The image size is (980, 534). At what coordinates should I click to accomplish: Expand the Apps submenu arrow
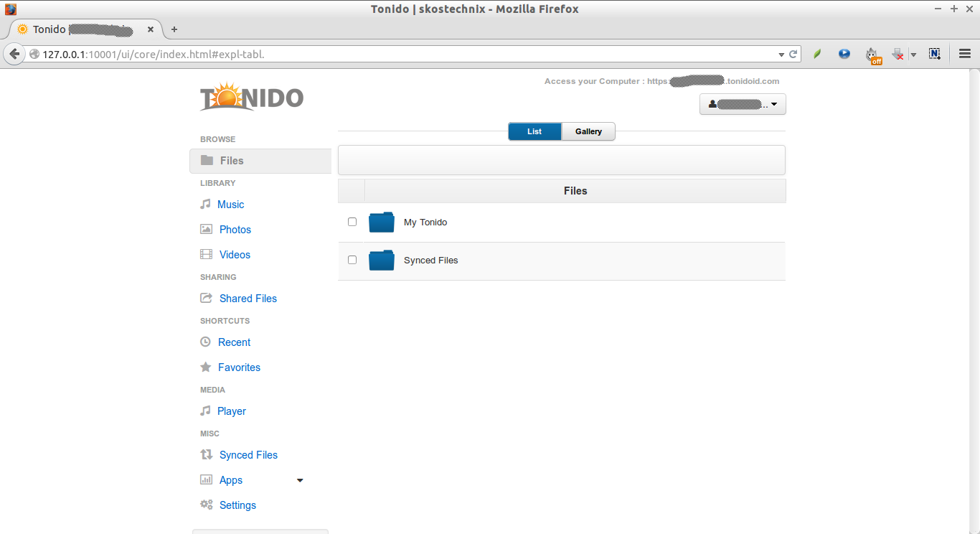pyautogui.click(x=300, y=480)
